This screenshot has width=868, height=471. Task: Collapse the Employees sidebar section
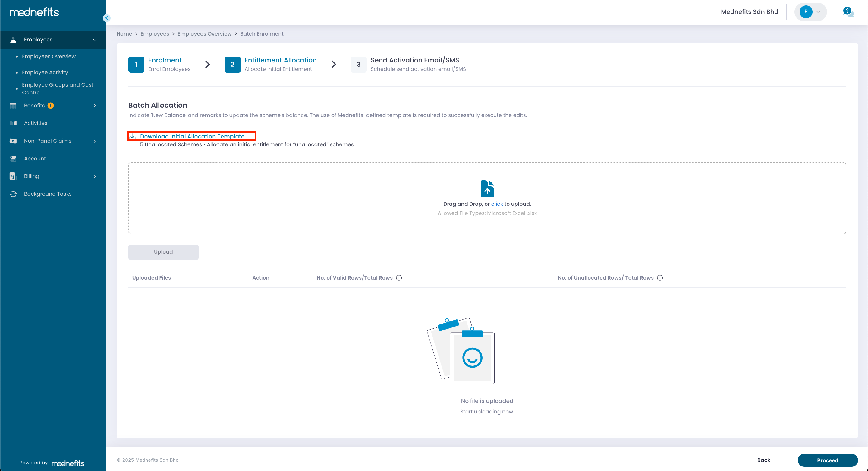click(95, 40)
